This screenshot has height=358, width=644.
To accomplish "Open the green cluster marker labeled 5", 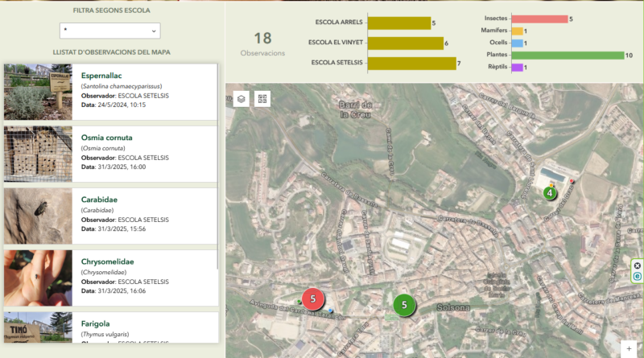I will point(404,305).
